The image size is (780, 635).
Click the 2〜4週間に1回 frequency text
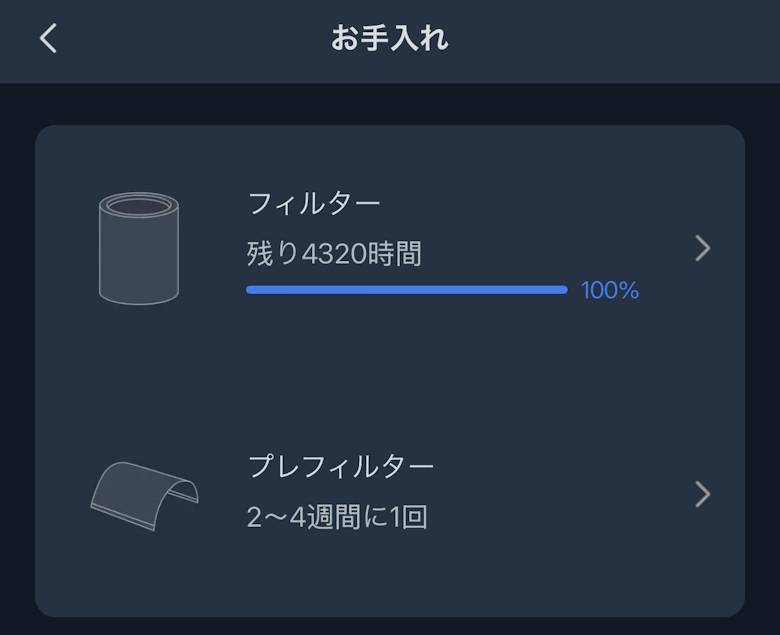click(x=337, y=518)
